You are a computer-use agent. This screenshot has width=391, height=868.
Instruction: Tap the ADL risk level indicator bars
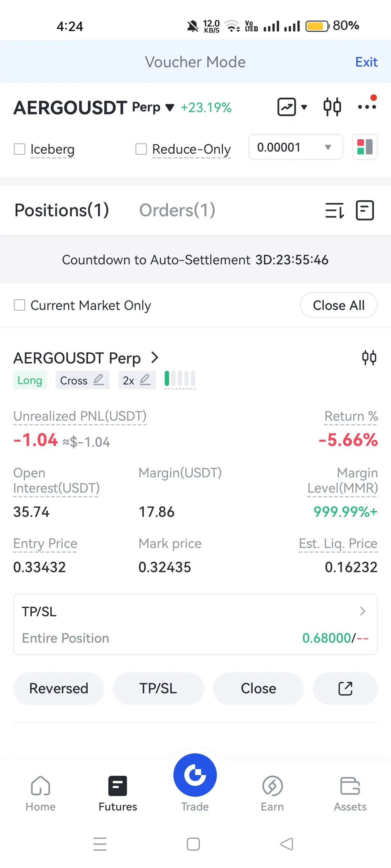pos(180,379)
